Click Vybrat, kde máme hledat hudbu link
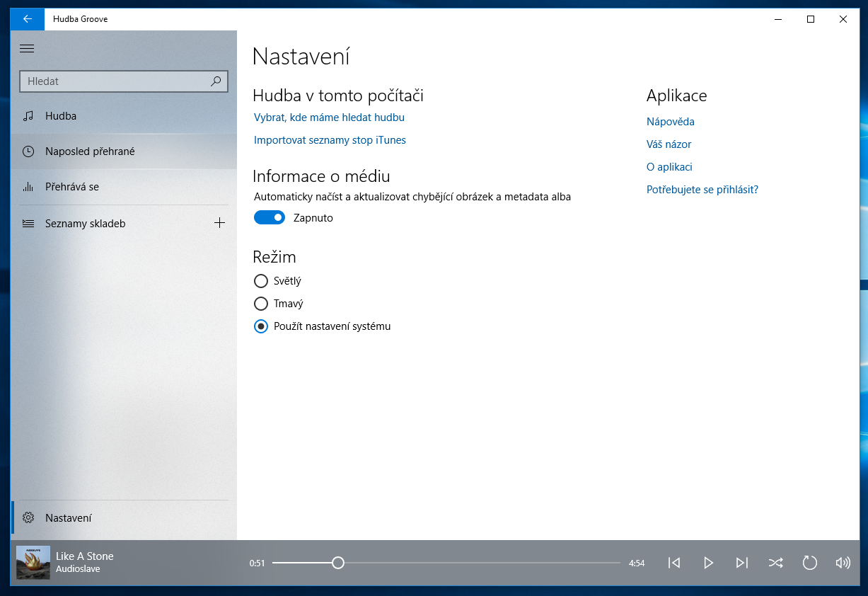This screenshot has height=596, width=868. coord(329,118)
